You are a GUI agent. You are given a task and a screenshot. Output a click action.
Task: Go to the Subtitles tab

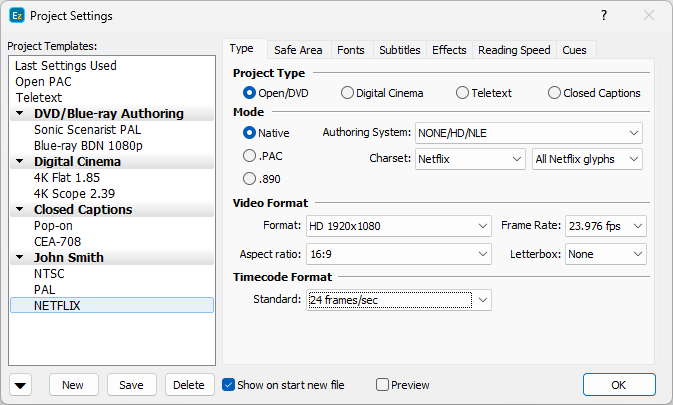pos(399,50)
